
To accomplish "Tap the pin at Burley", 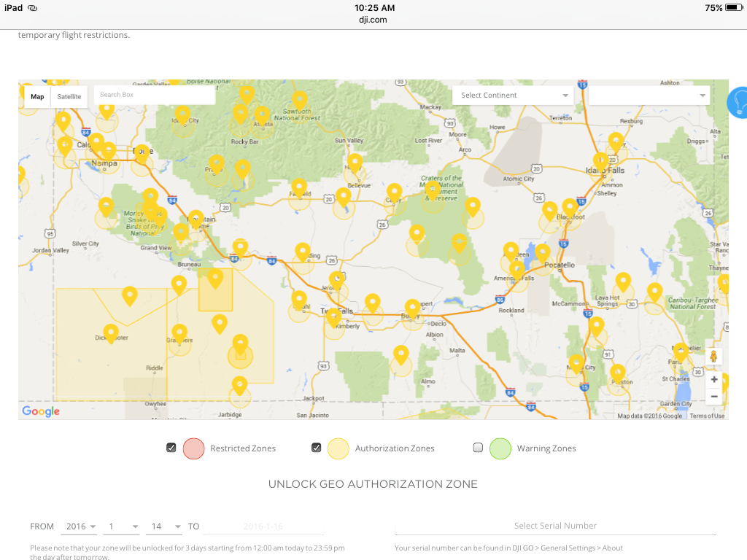I will pos(412,308).
